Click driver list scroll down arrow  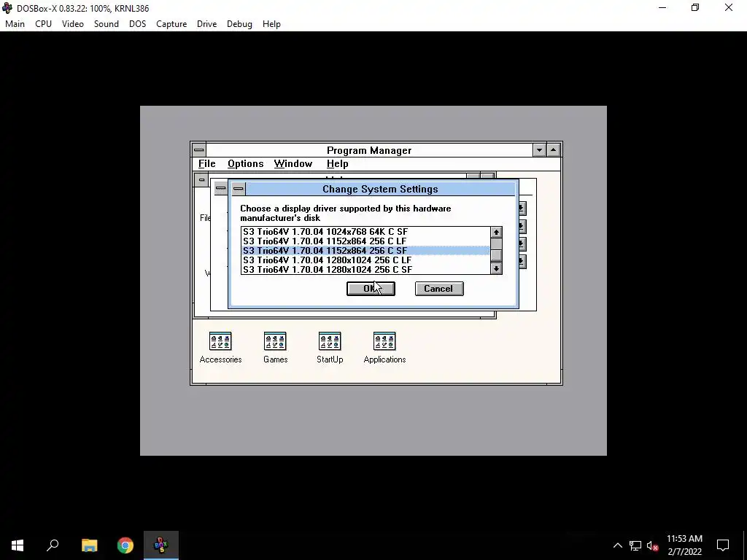click(496, 269)
